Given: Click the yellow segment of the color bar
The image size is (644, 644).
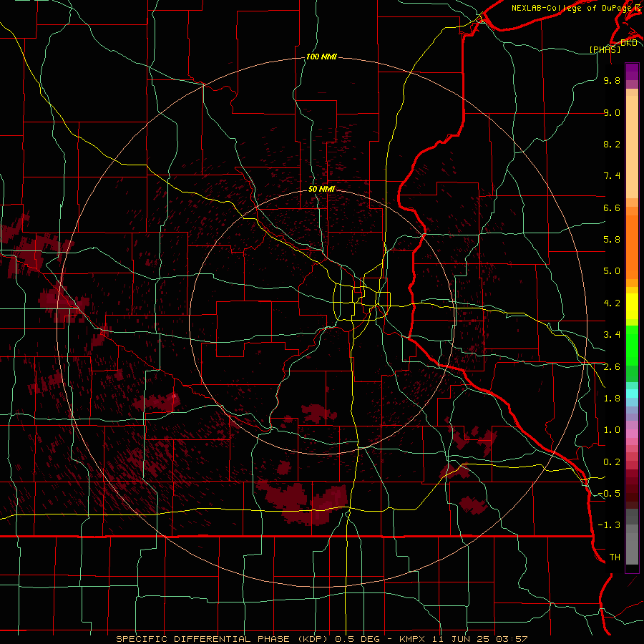Looking at the screenshot, I should coord(632,306).
